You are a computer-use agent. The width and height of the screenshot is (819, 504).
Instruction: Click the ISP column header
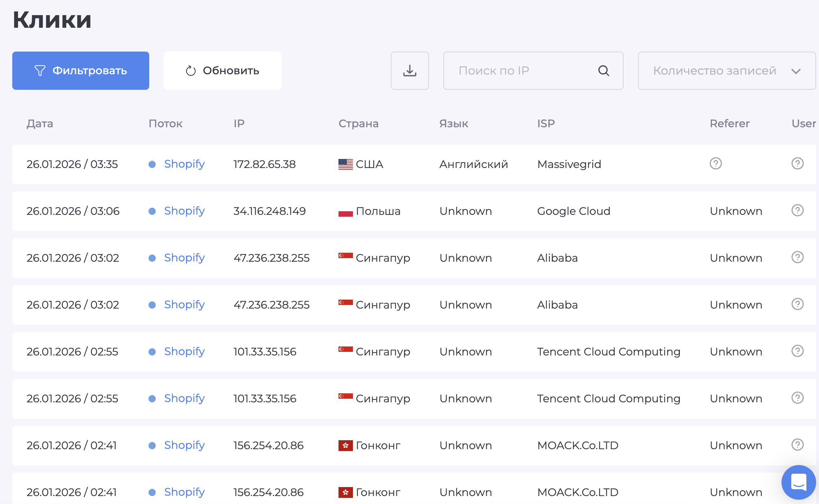(546, 124)
